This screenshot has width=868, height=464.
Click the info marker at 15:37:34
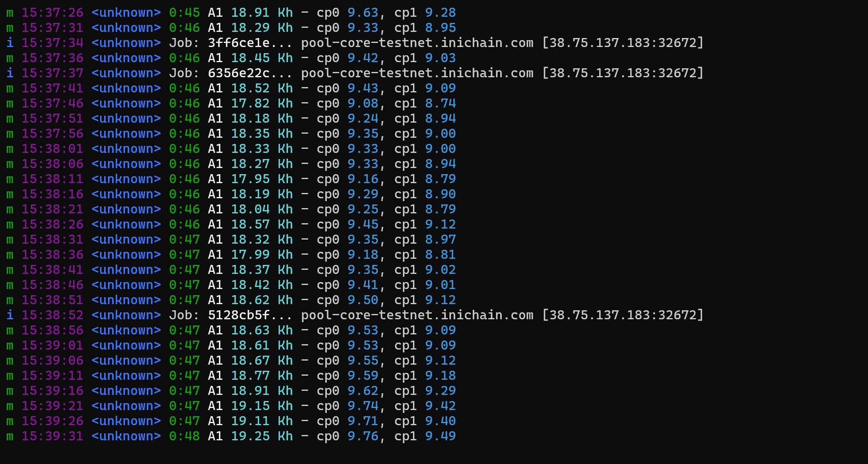click(x=10, y=43)
